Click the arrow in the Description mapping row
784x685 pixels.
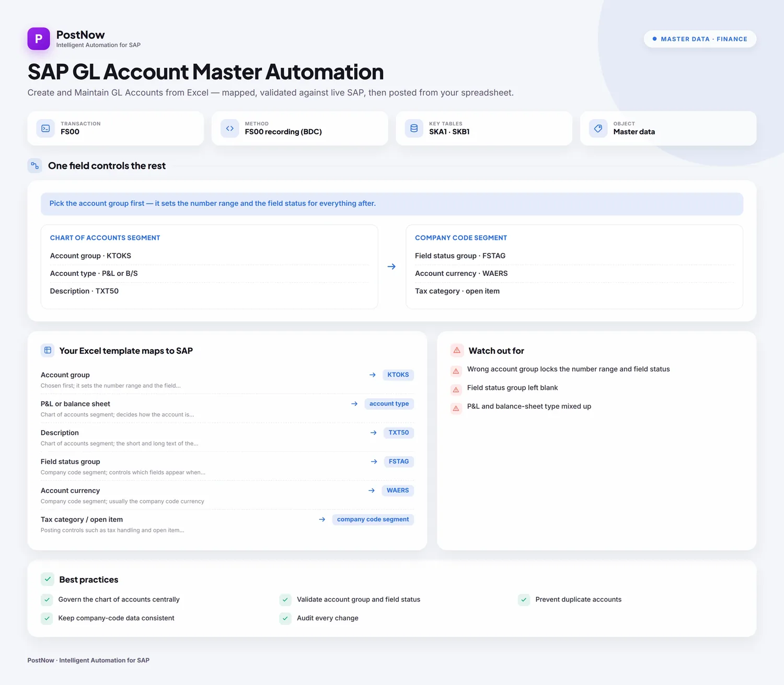(x=374, y=433)
